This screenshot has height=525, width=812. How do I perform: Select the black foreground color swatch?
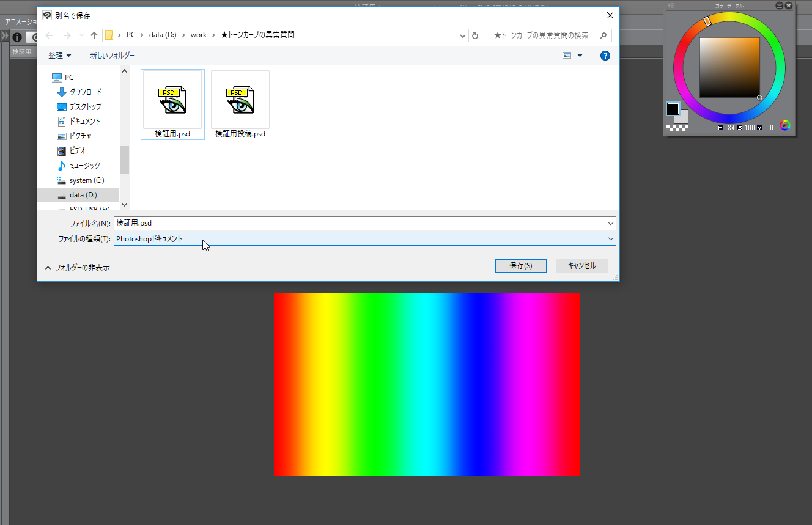coord(673,109)
